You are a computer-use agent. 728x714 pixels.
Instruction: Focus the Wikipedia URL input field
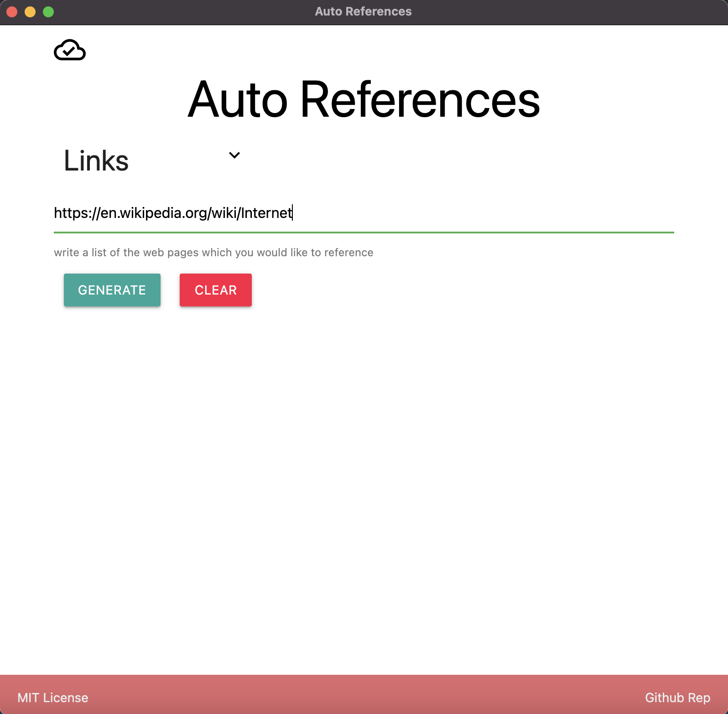point(364,213)
